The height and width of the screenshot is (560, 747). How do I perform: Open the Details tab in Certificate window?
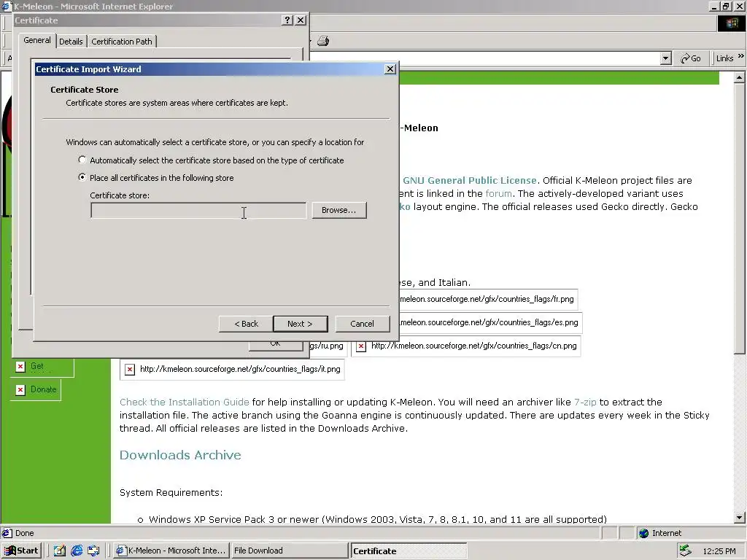71,42
